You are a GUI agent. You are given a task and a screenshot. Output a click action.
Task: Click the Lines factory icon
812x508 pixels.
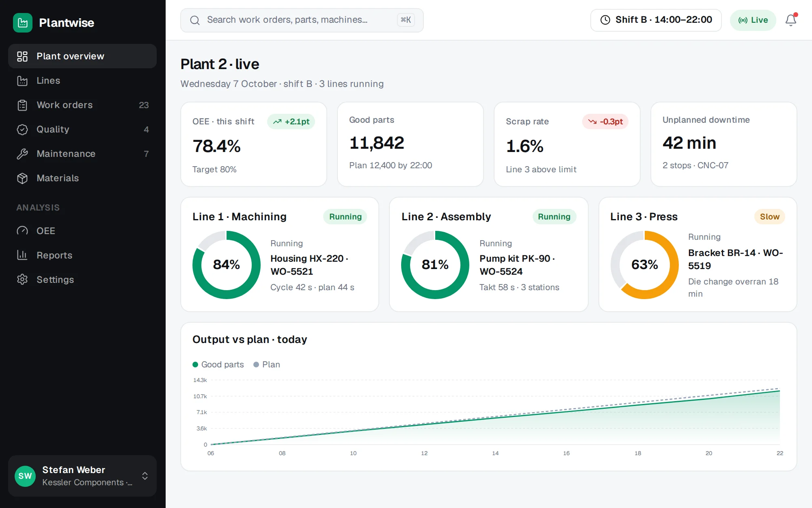click(22, 80)
